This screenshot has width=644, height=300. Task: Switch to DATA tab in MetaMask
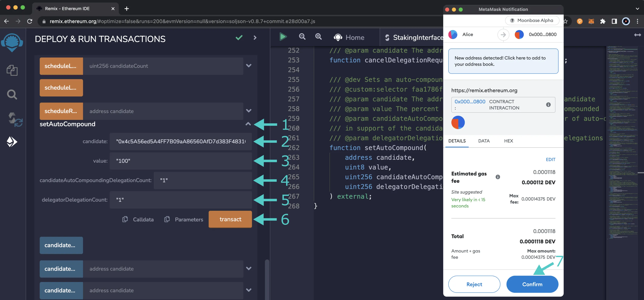point(484,141)
